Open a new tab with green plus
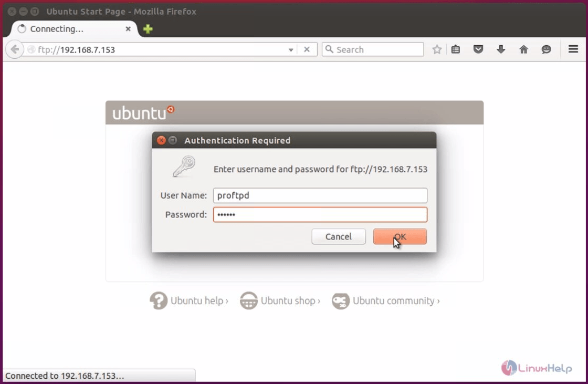Viewport: 588px width, 384px height. point(148,29)
